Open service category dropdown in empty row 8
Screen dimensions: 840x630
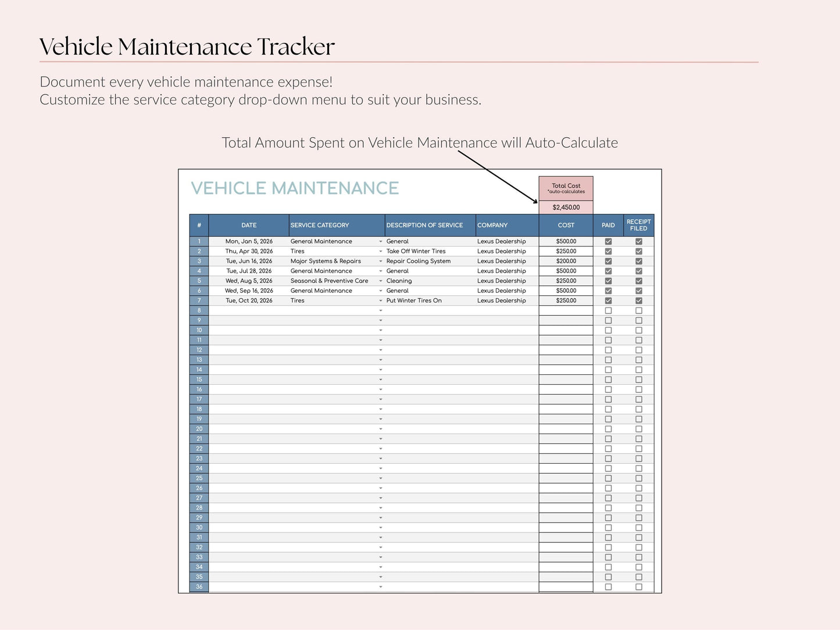coord(381,310)
